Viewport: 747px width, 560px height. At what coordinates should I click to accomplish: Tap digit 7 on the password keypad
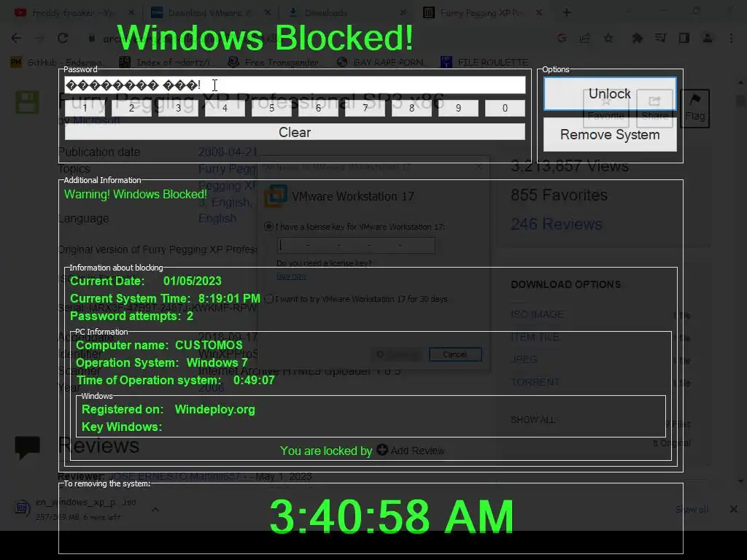365,108
